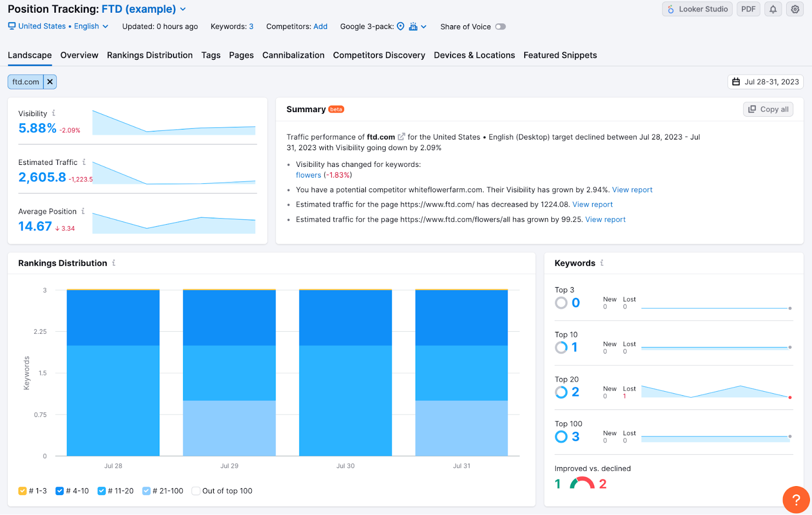Click the Jul 29 stacked bar
This screenshot has width=812, height=515.
pos(229,372)
